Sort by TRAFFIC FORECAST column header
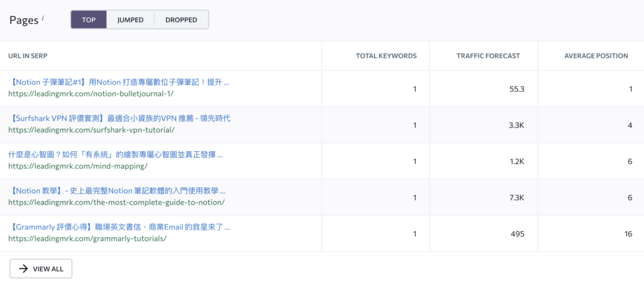The width and height of the screenshot is (644, 282). coord(488,56)
